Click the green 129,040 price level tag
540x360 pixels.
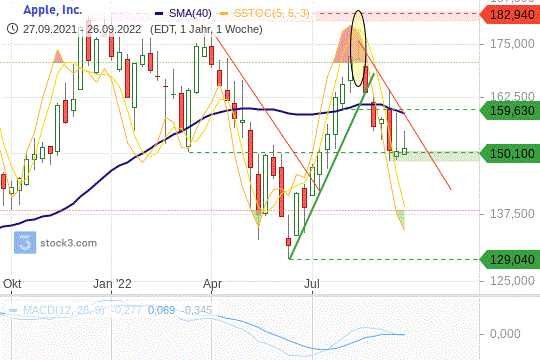510,259
